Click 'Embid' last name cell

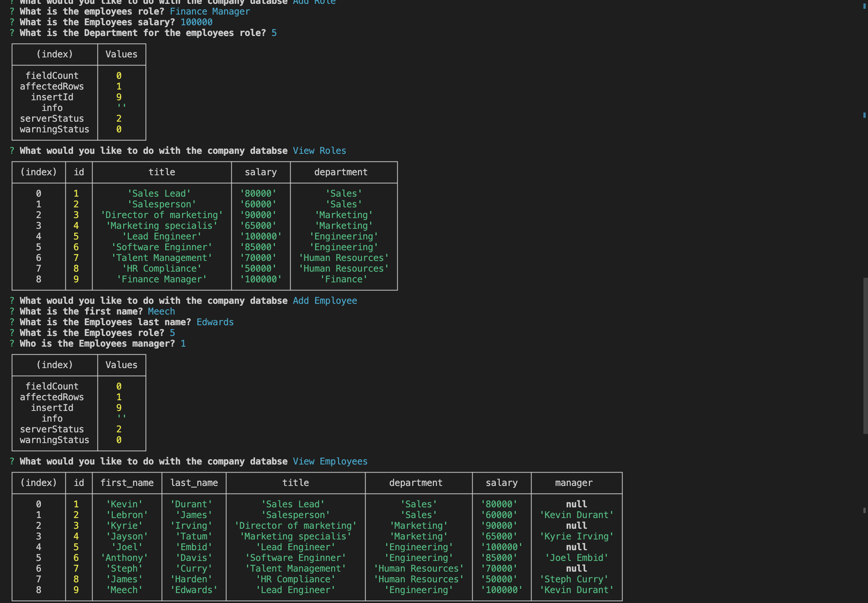pos(194,547)
